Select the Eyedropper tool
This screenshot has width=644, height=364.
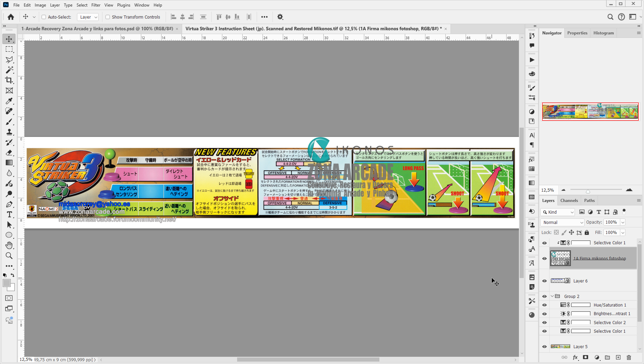point(9,101)
